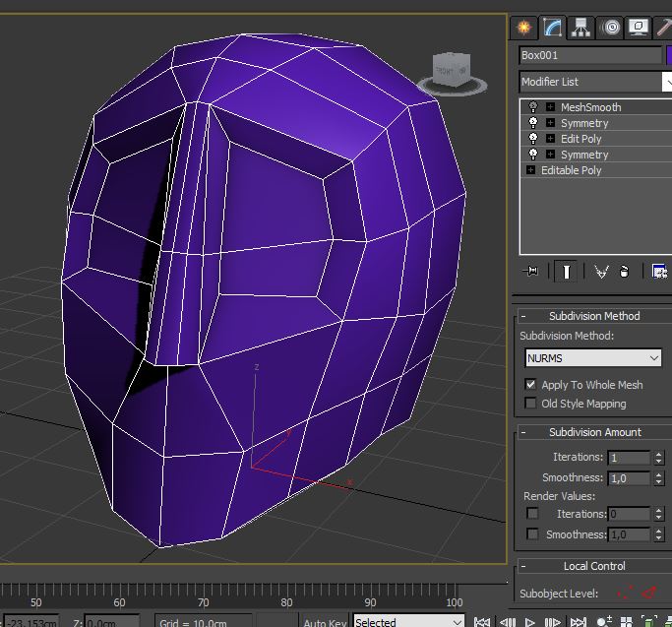
Task: Open the Create command panel tab
Action: point(524,28)
